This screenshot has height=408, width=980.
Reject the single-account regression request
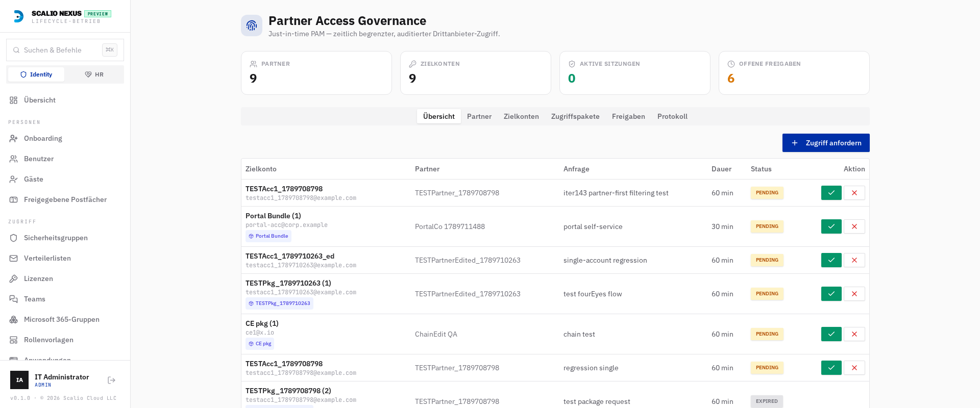(854, 260)
